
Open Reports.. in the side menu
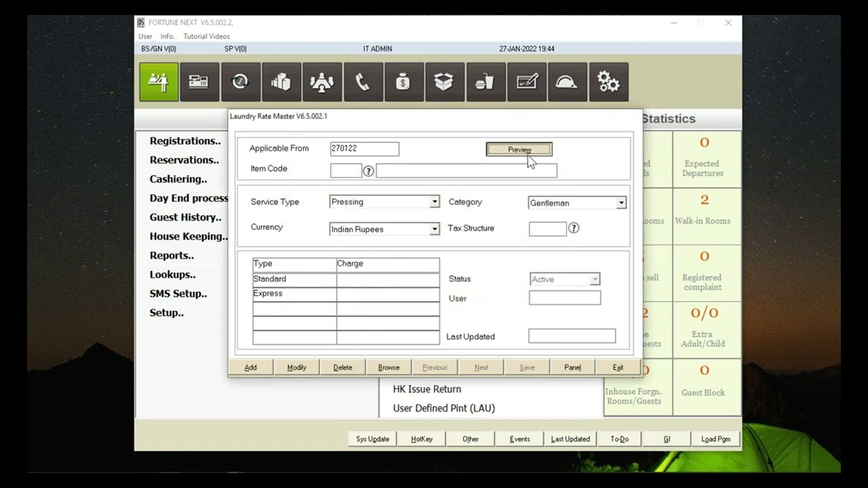(172, 255)
